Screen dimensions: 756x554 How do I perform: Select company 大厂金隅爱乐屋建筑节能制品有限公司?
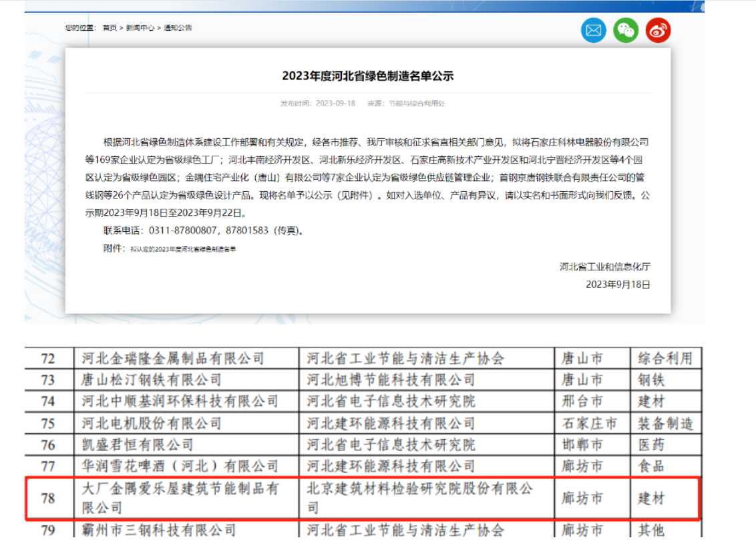186,498
